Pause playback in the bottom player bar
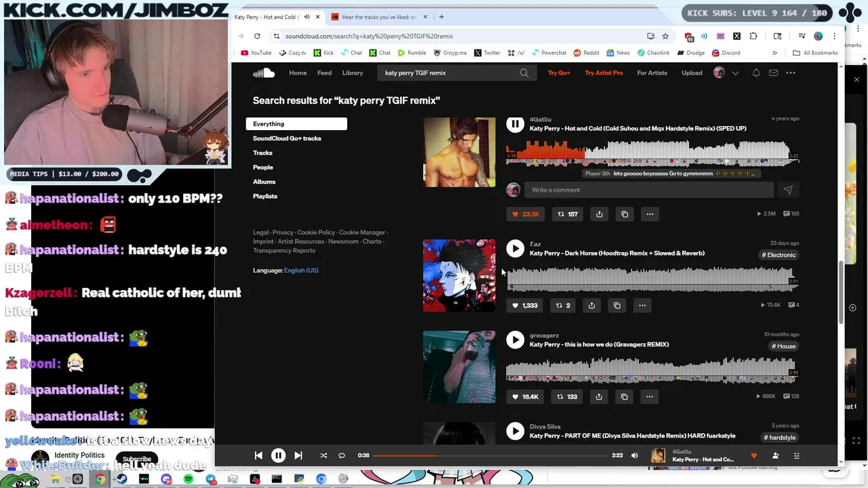 278,455
